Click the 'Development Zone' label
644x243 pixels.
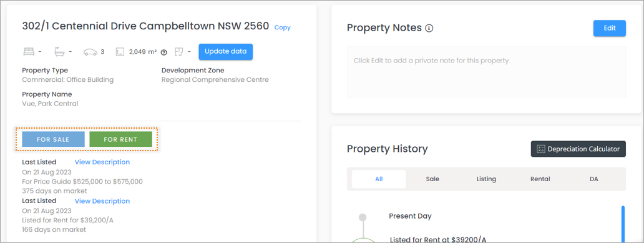(x=193, y=71)
